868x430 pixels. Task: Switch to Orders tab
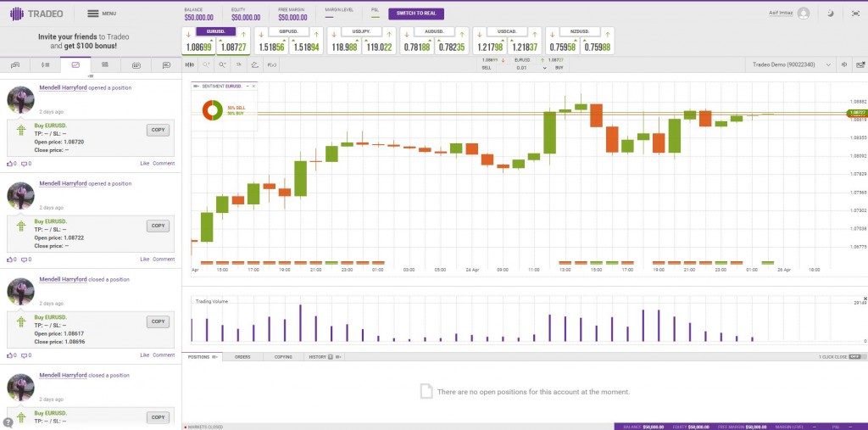(x=242, y=357)
